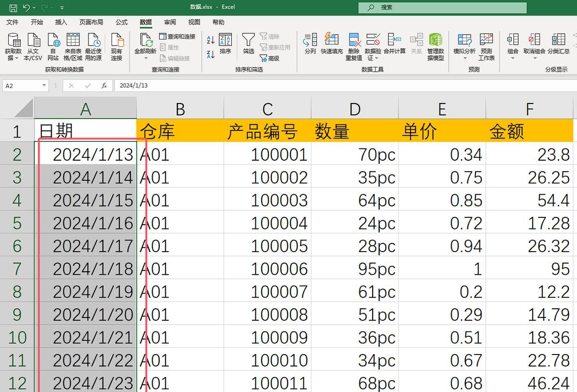Switch to the 插入 ribbon tab
577x392 pixels.
pyautogui.click(x=61, y=22)
